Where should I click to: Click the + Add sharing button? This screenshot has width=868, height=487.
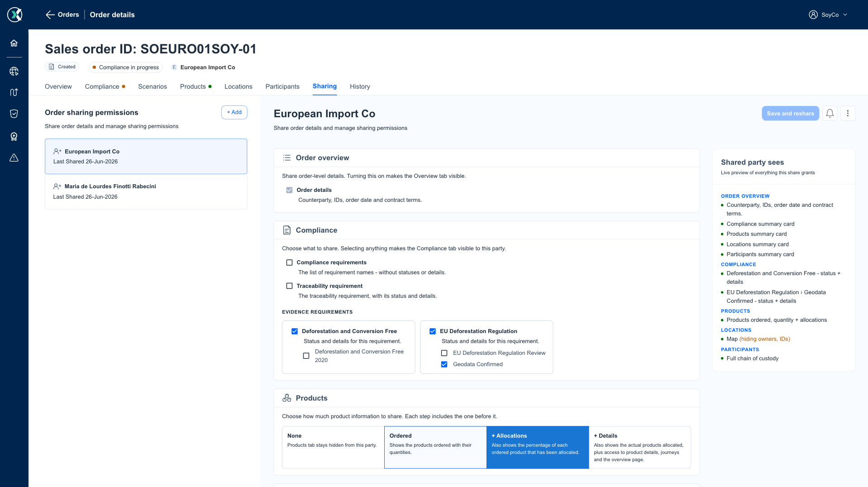pyautogui.click(x=234, y=112)
